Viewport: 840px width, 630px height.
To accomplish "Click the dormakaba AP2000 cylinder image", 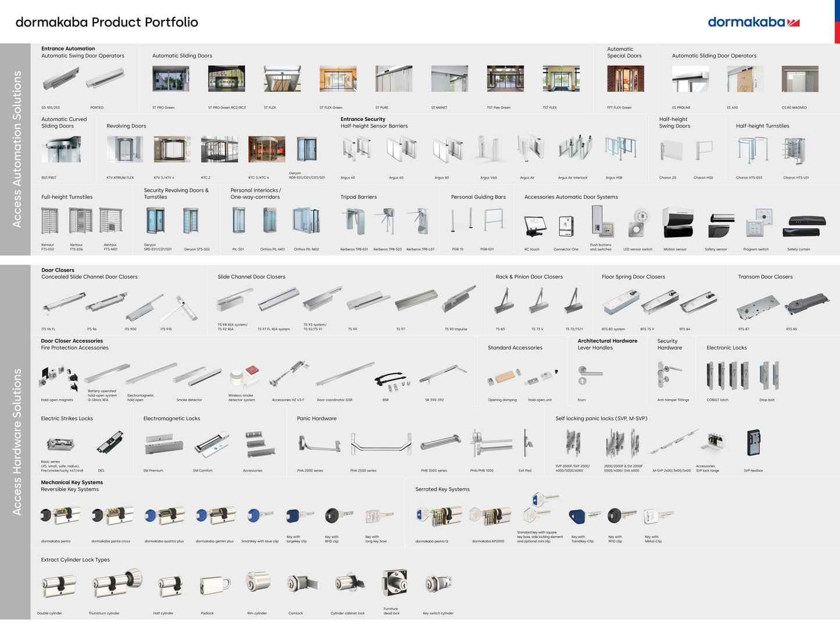I will [x=490, y=516].
